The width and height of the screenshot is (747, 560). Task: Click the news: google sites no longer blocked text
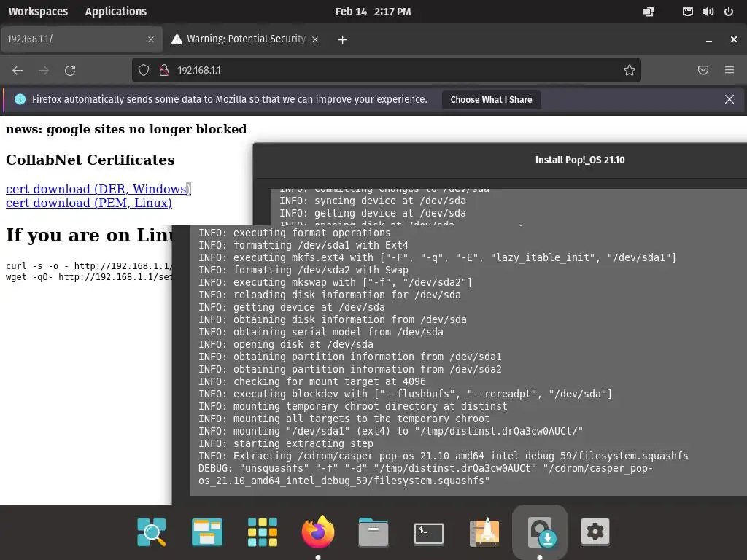126,129
